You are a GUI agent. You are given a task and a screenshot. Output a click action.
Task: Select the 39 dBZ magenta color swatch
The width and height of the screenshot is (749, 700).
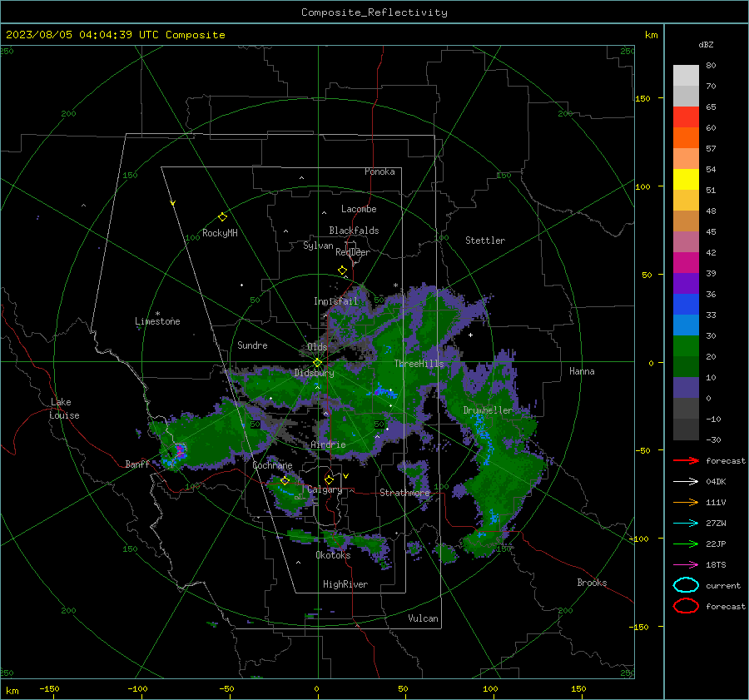pos(686,263)
